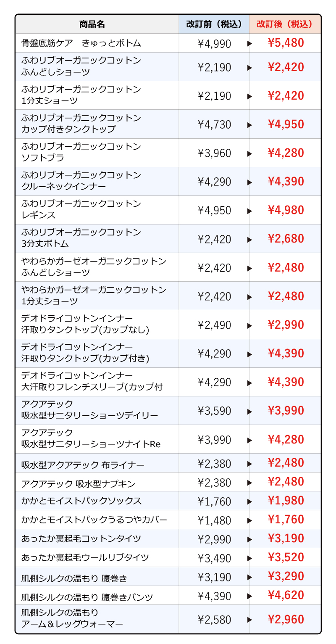Click the product name あったか裏起毛ウールリブタイツ

[85, 558]
